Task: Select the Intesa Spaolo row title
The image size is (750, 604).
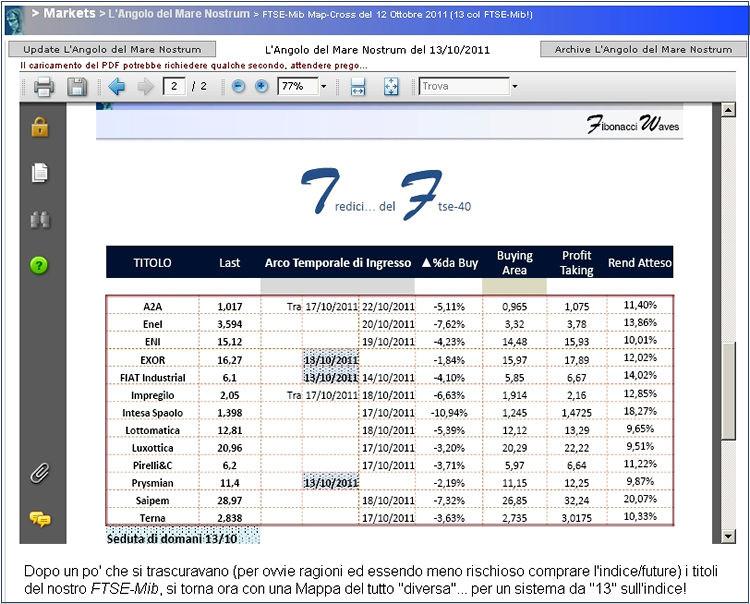Action: coord(153,413)
